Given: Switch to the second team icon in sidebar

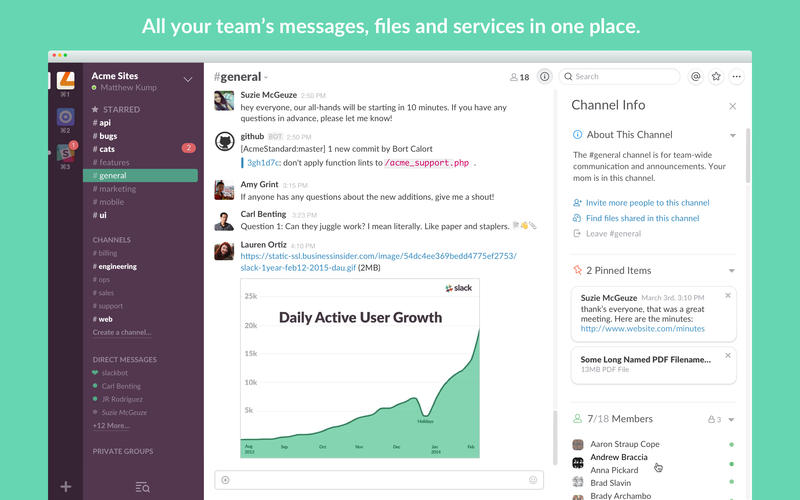Looking at the screenshot, I should click(x=65, y=116).
